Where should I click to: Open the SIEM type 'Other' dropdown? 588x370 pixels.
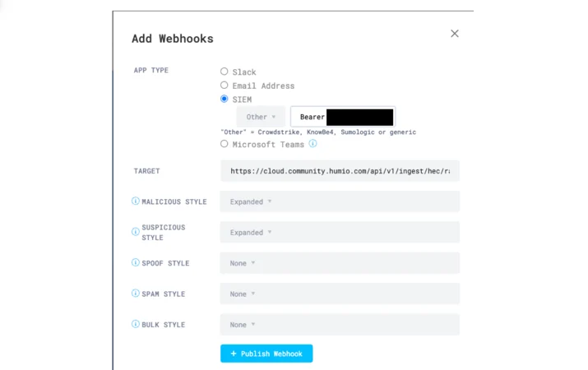coord(261,117)
